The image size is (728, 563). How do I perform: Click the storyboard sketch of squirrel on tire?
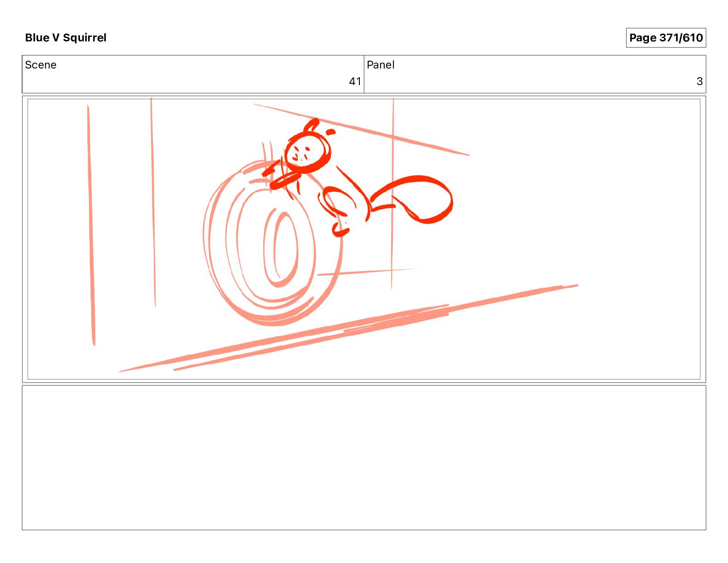point(364,239)
